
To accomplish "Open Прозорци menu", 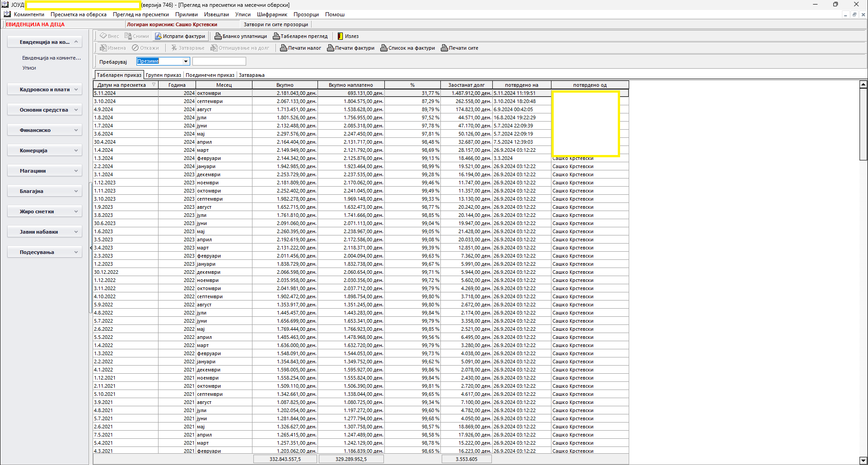I will coord(306,14).
